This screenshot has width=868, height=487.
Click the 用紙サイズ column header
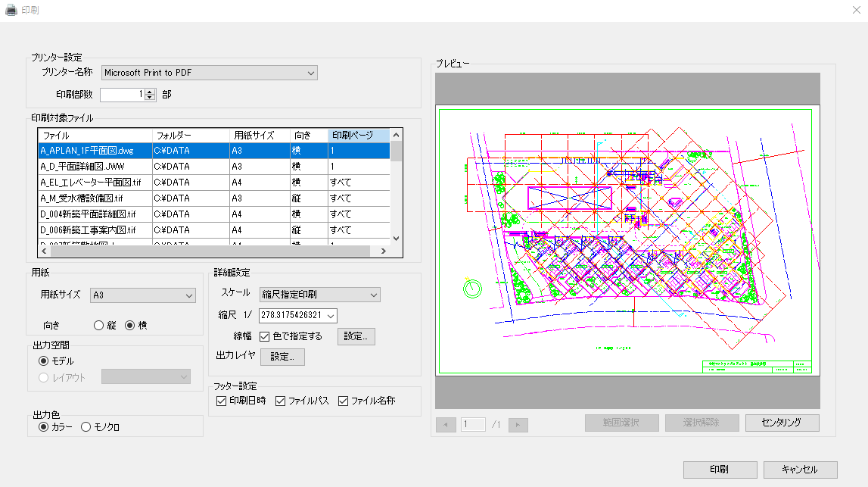pyautogui.click(x=260, y=135)
